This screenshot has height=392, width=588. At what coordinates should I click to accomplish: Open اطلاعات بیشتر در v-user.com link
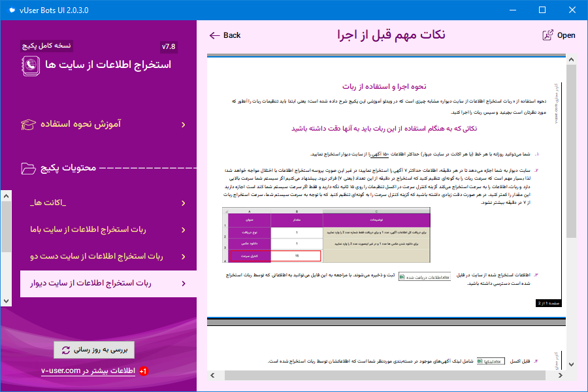pos(88,370)
